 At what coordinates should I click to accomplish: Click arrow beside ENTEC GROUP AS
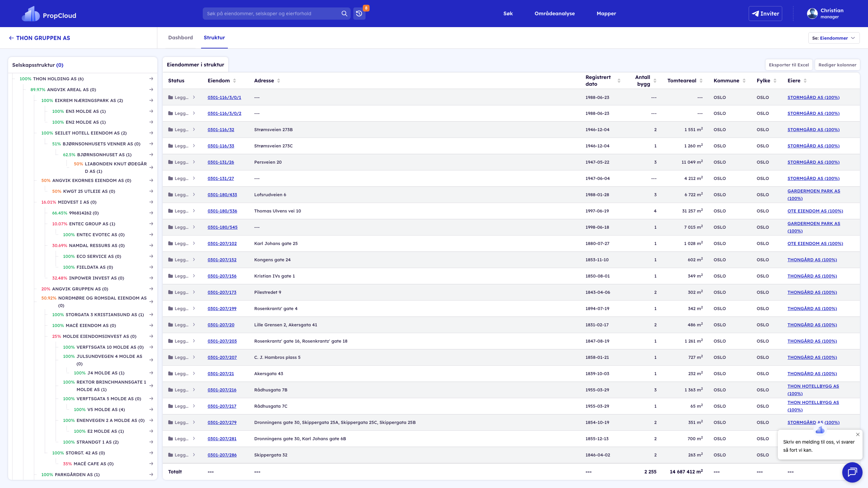coord(151,224)
